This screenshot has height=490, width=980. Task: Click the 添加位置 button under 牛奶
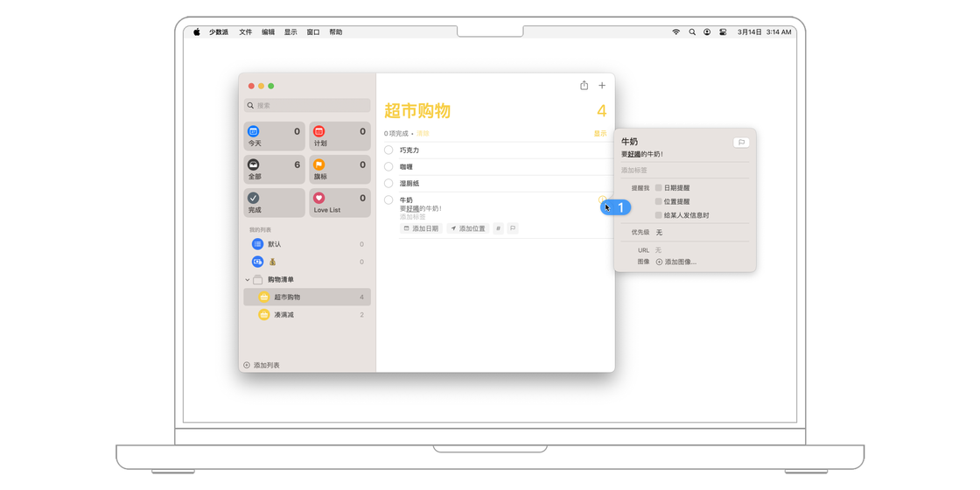pos(468,228)
